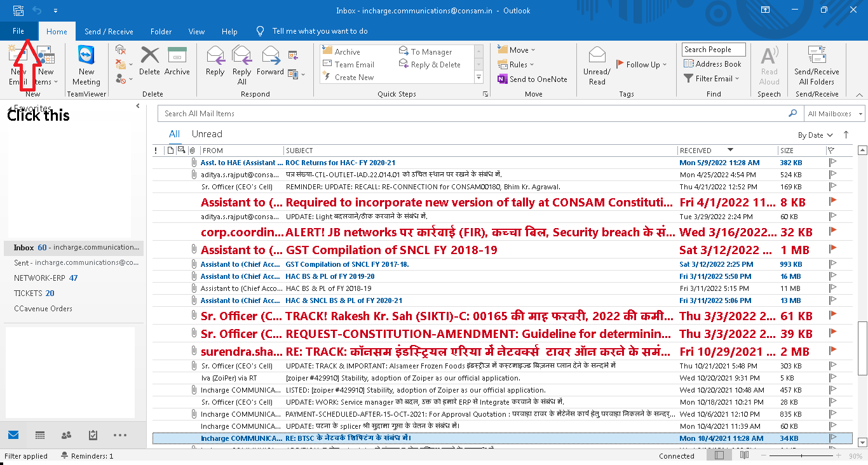Screen dimensions: 868x465
Task: Open the By Date sort dropdown
Action: [x=815, y=135]
